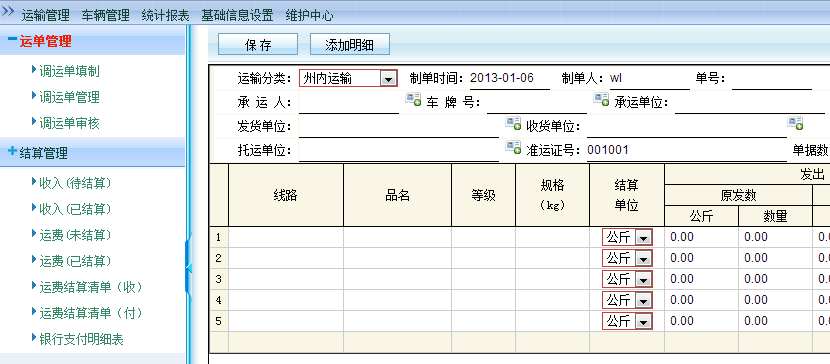The height and width of the screenshot is (364, 830).
Task: Open the 基础信息设置 menu
Action: click(237, 15)
